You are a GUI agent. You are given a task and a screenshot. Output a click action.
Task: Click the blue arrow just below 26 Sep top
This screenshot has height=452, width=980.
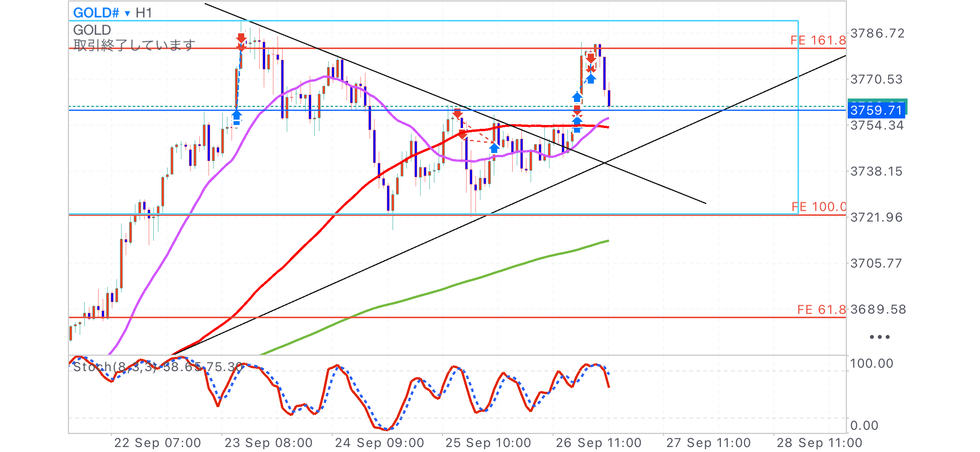[x=591, y=79]
